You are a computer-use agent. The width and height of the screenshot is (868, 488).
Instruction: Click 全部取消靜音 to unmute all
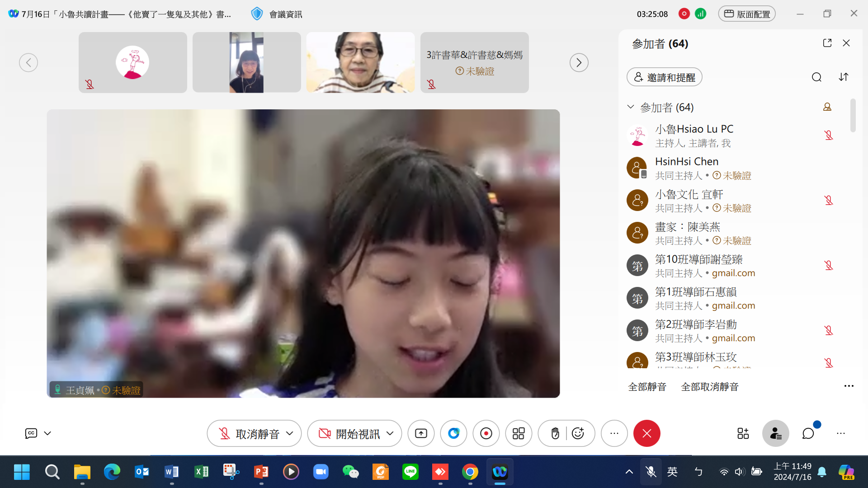(710, 387)
